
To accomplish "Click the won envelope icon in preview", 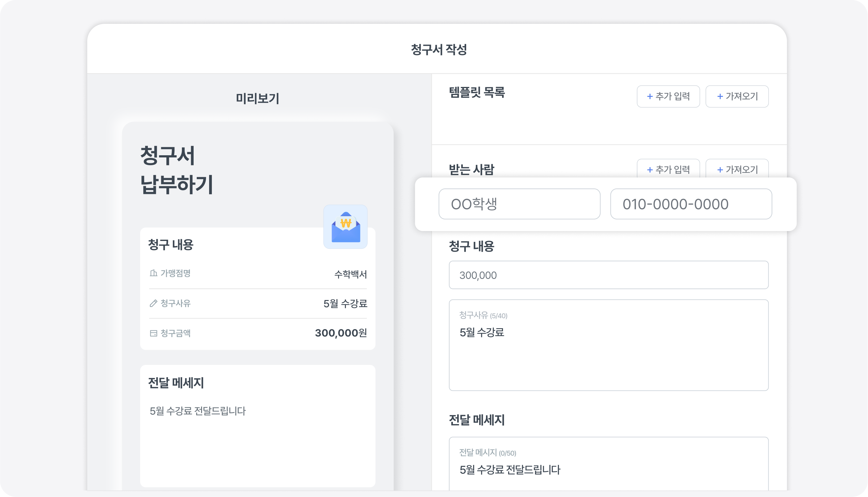I will click(346, 227).
